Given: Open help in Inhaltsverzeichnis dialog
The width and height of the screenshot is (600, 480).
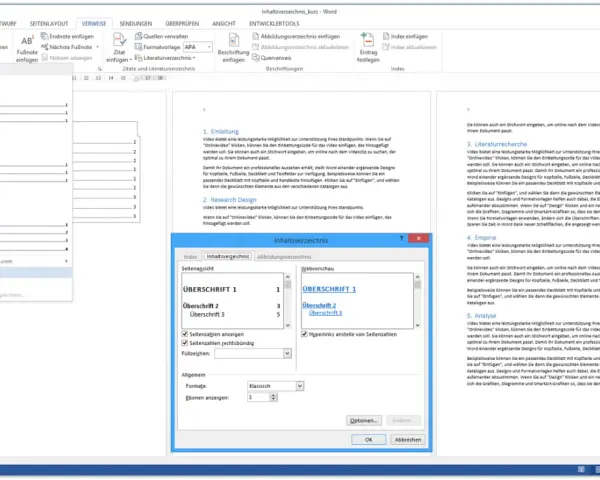Looking at the screenshot, I should (x=401, y=238).
